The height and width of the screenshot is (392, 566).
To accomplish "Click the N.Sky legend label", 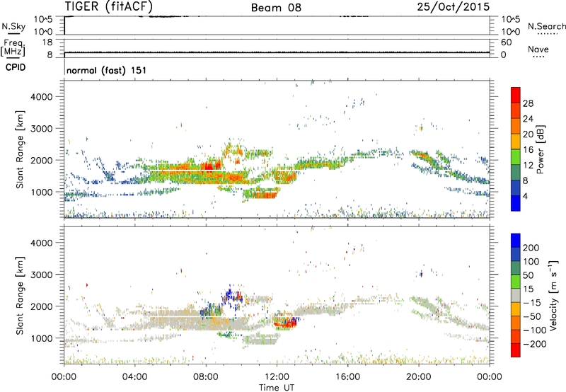I will (x=13, y=26).
